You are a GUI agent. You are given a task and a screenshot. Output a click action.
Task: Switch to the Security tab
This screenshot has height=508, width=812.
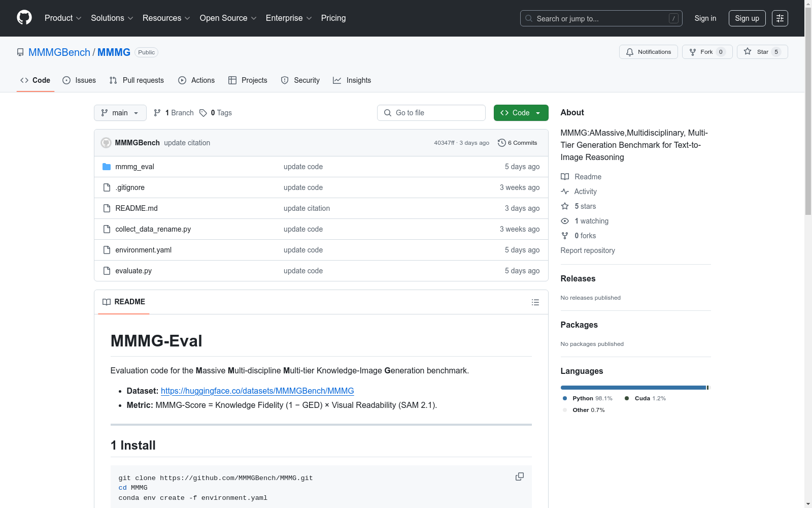coord(300,80)
